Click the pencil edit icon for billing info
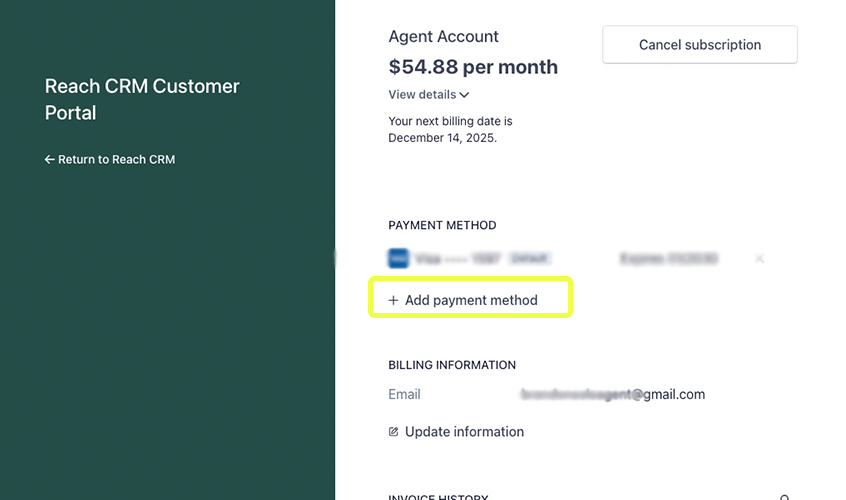 [393, 432]
